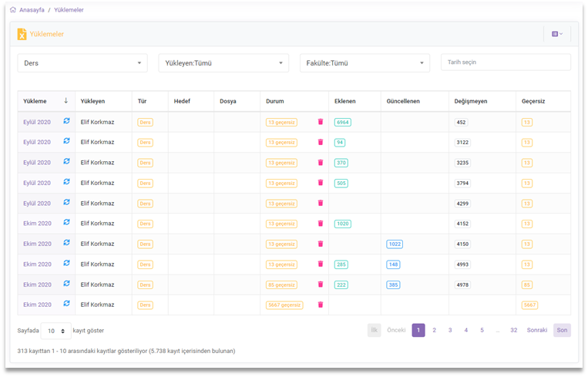This screenshot has height=377, width=588.
Task: Click the Son last page button
Action: pyautogui.click(x=562, y=330)
